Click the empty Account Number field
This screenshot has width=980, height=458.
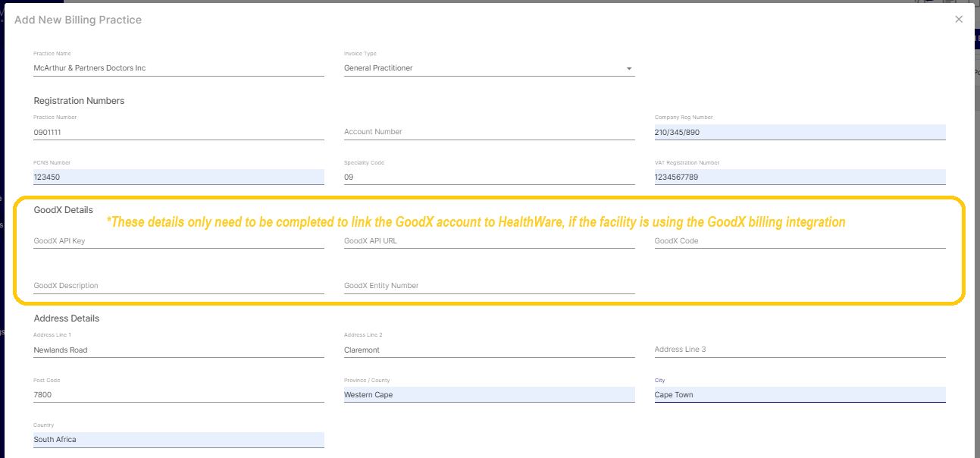coord(489,132)
